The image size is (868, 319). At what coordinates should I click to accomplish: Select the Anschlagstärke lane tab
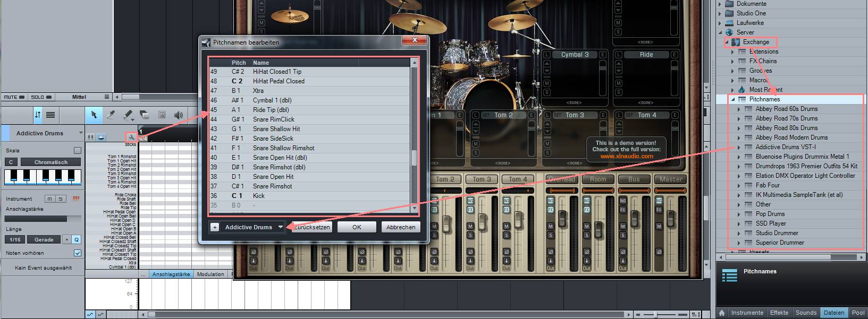click(171, 274)
